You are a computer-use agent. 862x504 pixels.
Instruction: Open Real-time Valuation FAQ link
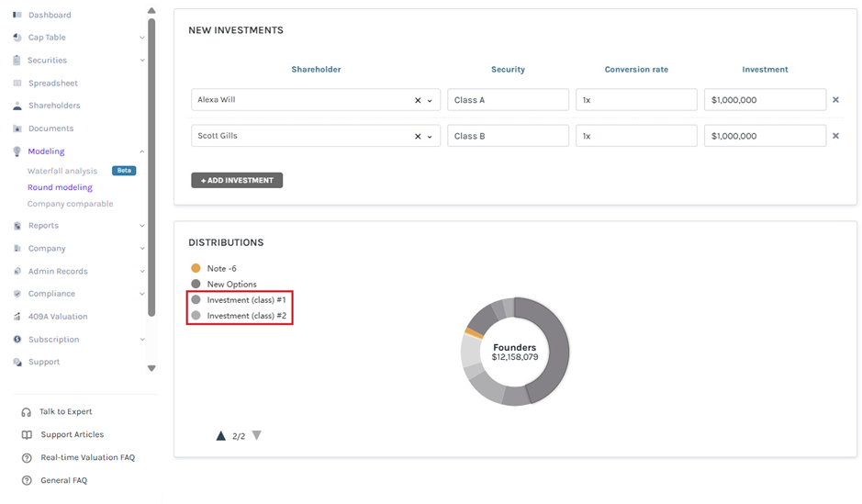tap(87, 458)
